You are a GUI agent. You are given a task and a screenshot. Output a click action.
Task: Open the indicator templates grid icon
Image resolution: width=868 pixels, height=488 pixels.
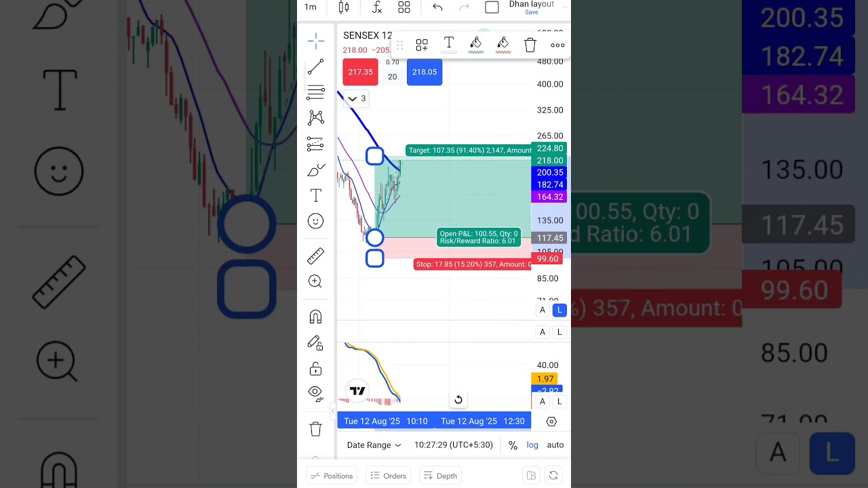[x=404, y=7]
